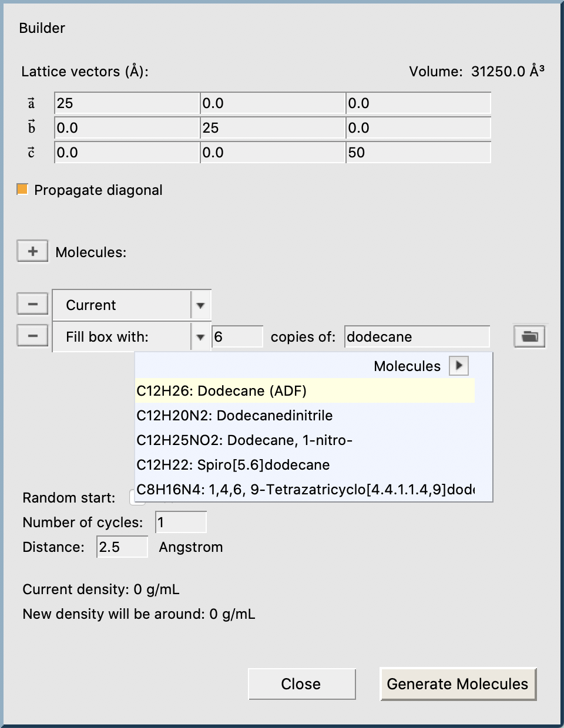Click the + button to add molecules
Screen dimensions: 564x728
tap(32, 251)
